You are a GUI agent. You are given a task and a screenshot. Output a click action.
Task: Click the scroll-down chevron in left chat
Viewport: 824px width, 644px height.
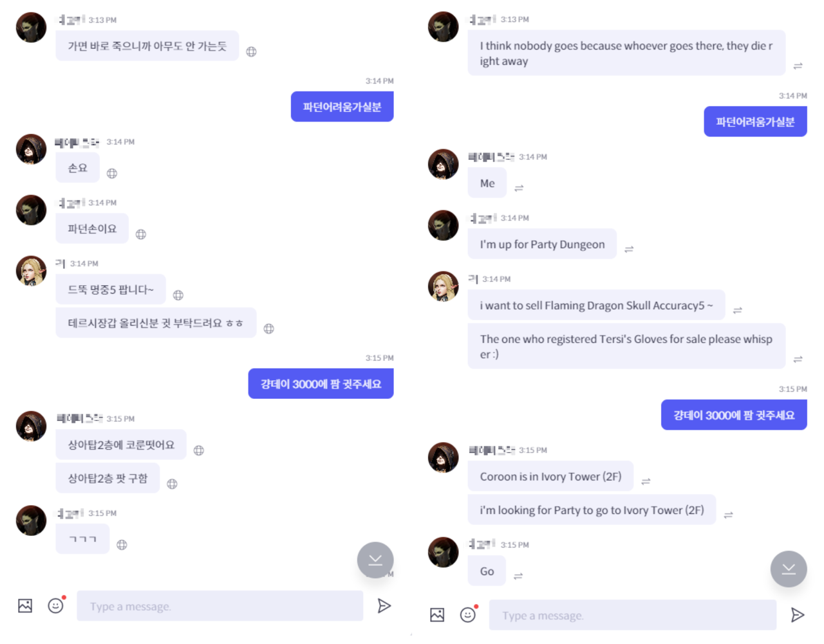tap(375, 560)
